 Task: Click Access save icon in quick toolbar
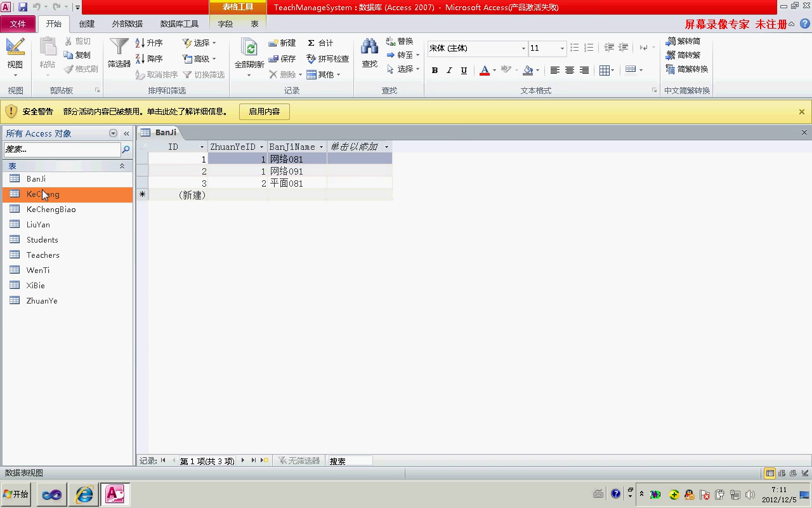point(23,7)
